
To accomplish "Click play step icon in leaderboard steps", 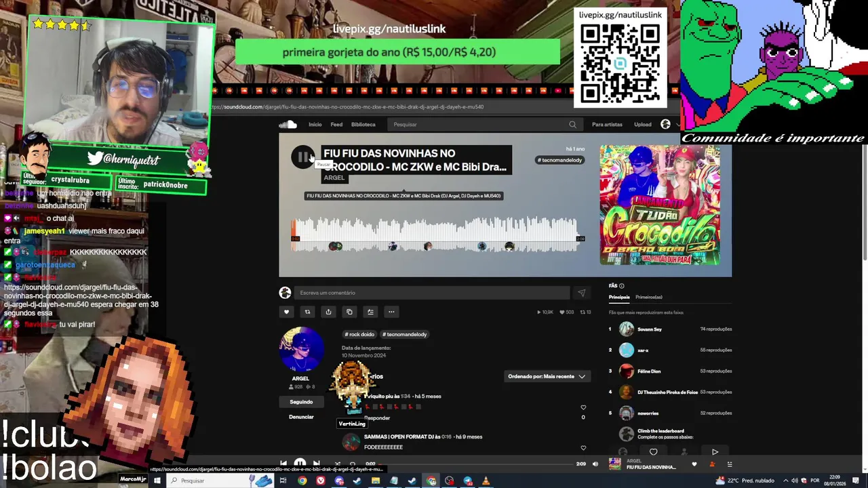I will coord(715,452).
